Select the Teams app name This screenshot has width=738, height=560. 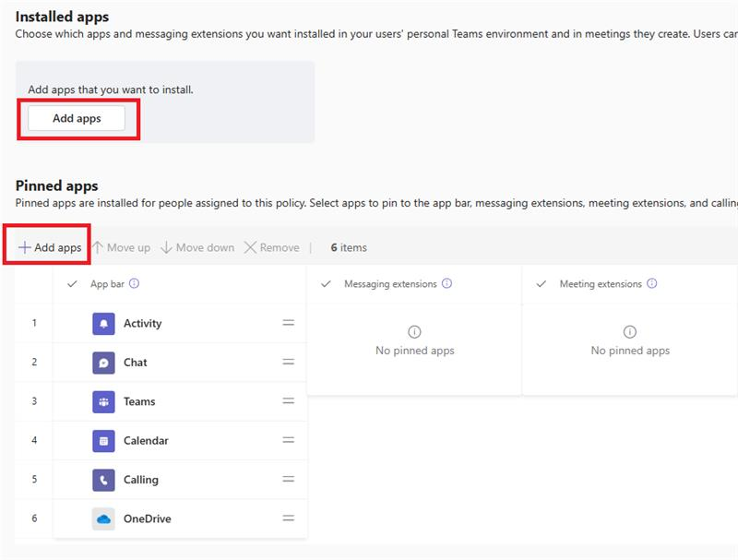pyautogui.click(x=139, y=401)
